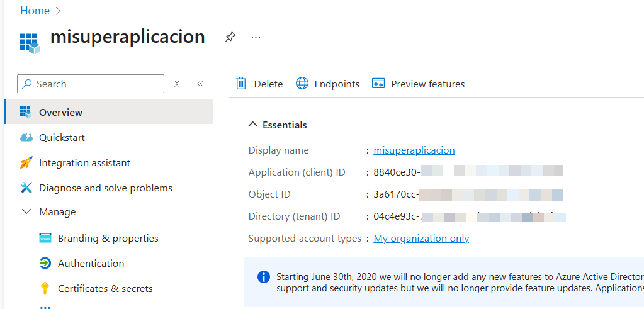Viewport: 644px width, 309px height.
Task: Click the Object ID value 3a6170cc
Action: tap(468, 194)
